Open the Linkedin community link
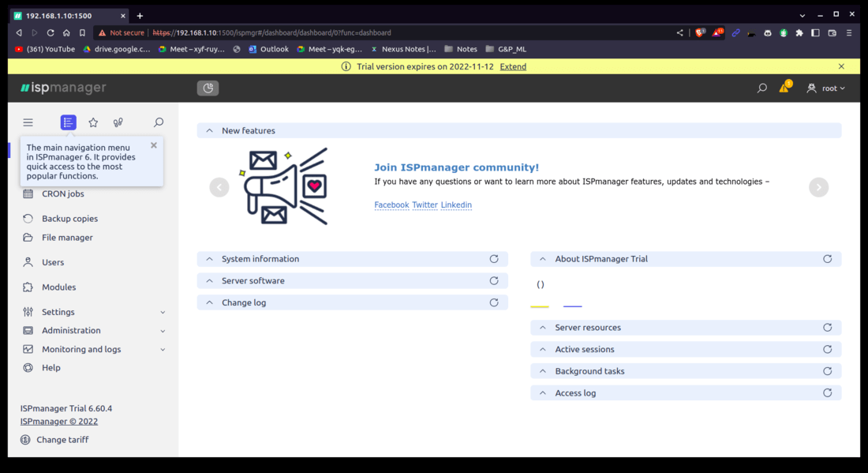868x473 pixels. [x=456, y=205]
